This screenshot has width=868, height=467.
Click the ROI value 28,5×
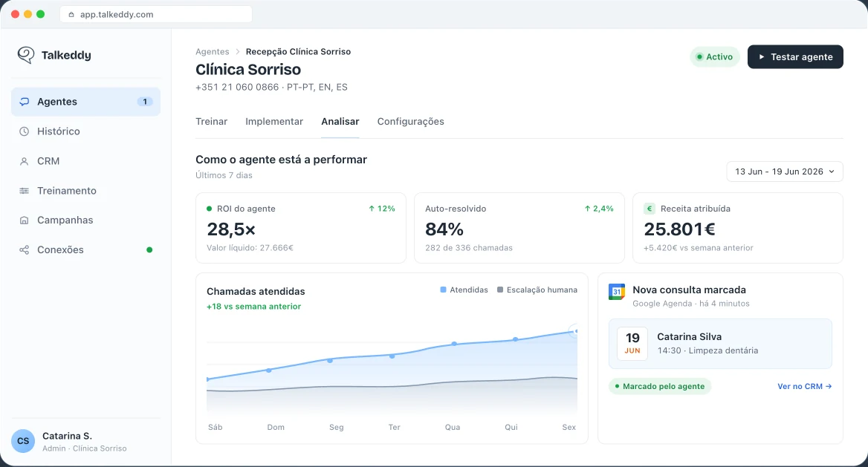231,229
